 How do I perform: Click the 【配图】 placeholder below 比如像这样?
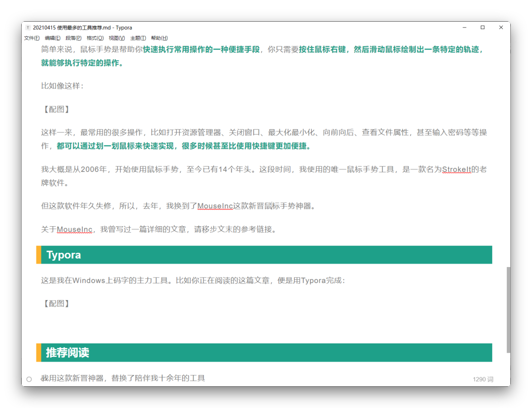(x=56, y=109)
